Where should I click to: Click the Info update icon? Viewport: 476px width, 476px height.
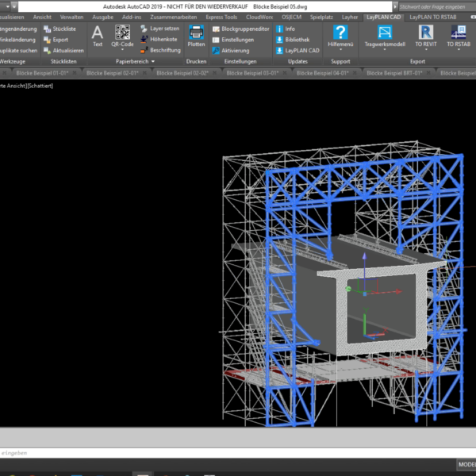click(285, 29)
